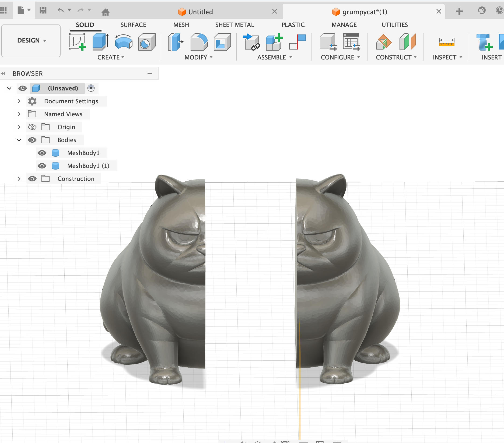
Task: Select the Extrude tool
Action: click(100, 42)
